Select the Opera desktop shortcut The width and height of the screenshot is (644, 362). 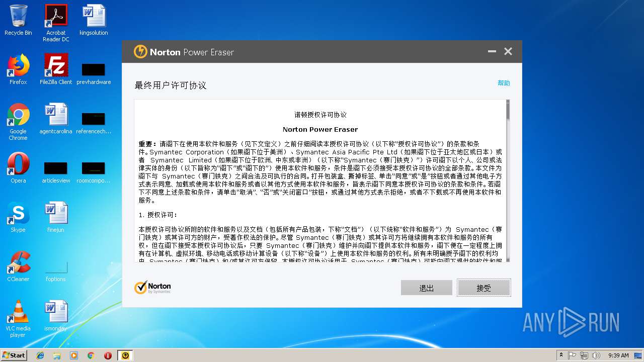click(18, 168)
